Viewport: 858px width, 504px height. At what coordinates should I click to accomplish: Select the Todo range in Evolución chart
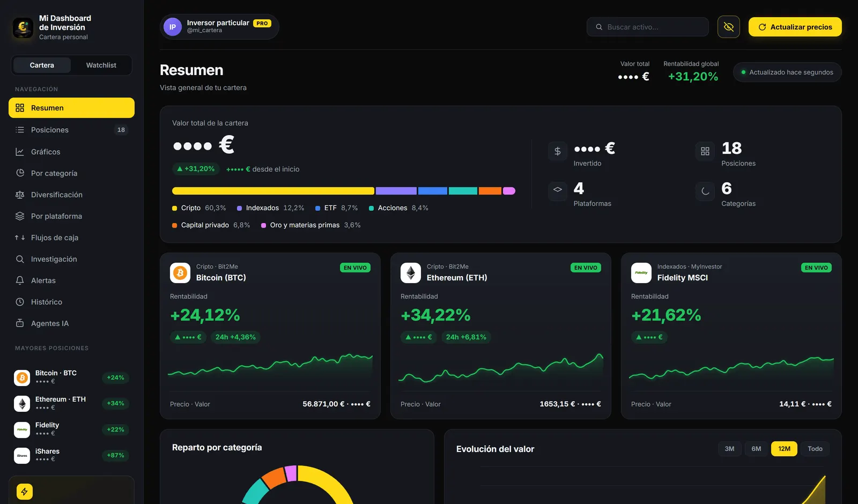click(815, 449)
